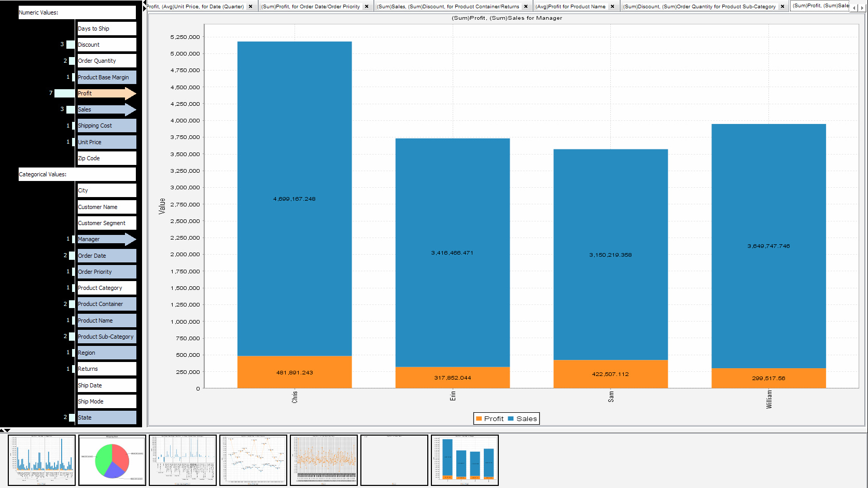
Task: Click the orange Profit legend swatch
Action: (479, 419)
